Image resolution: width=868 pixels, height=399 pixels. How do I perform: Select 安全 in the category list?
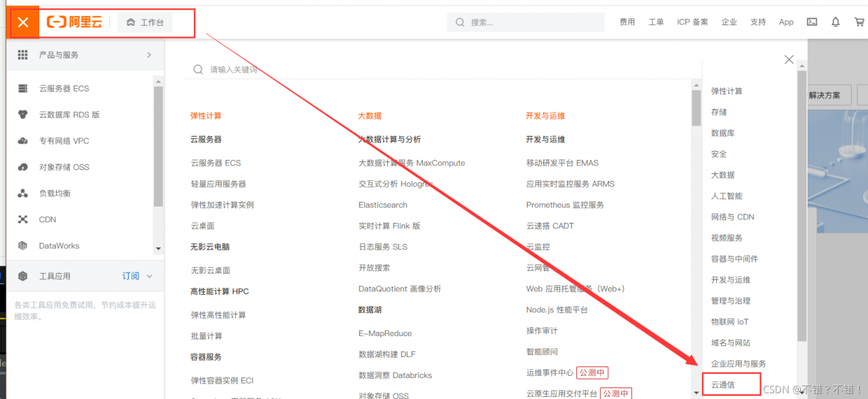click(719, 154)
